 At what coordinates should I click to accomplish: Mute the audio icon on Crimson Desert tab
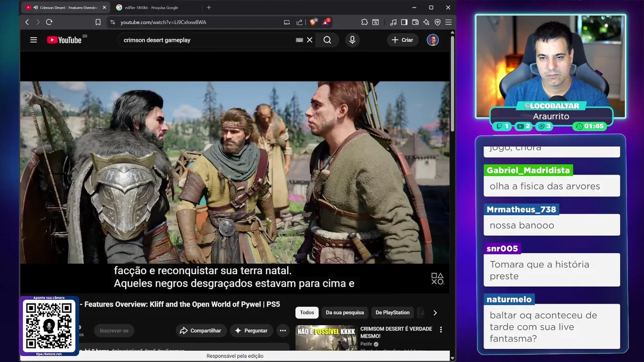[x=36, y=8]
